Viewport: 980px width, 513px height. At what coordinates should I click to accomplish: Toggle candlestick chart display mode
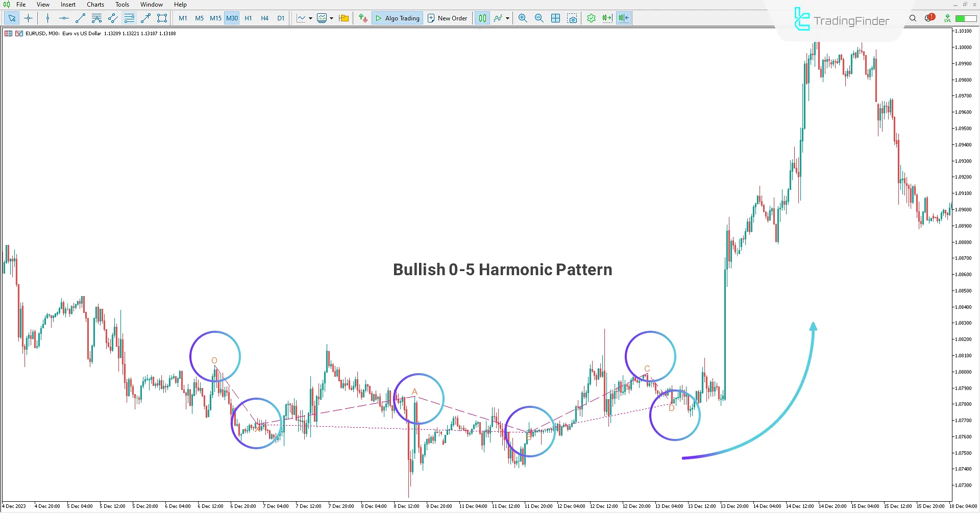(482, 18)
